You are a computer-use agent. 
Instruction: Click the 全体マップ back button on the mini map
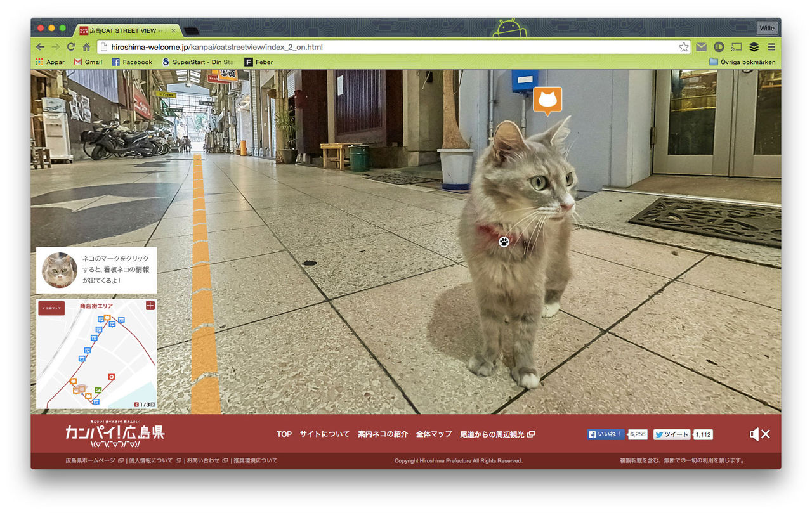(x=51, y=309)
